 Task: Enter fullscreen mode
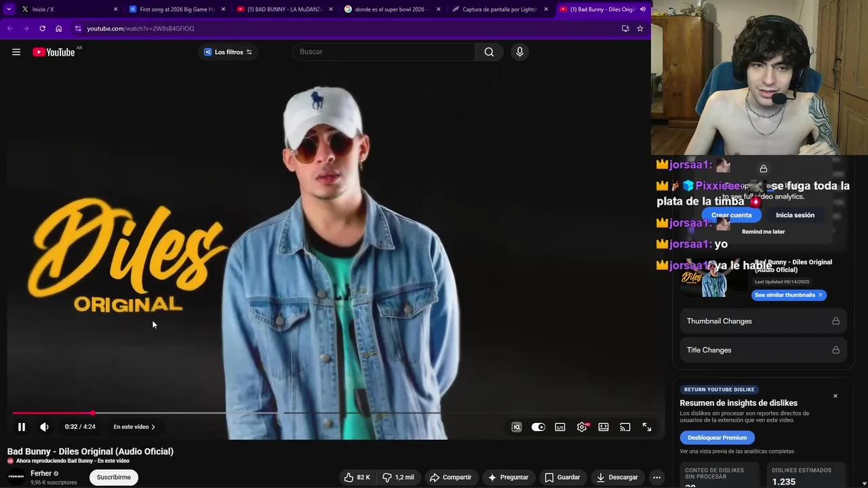[647, 427]
